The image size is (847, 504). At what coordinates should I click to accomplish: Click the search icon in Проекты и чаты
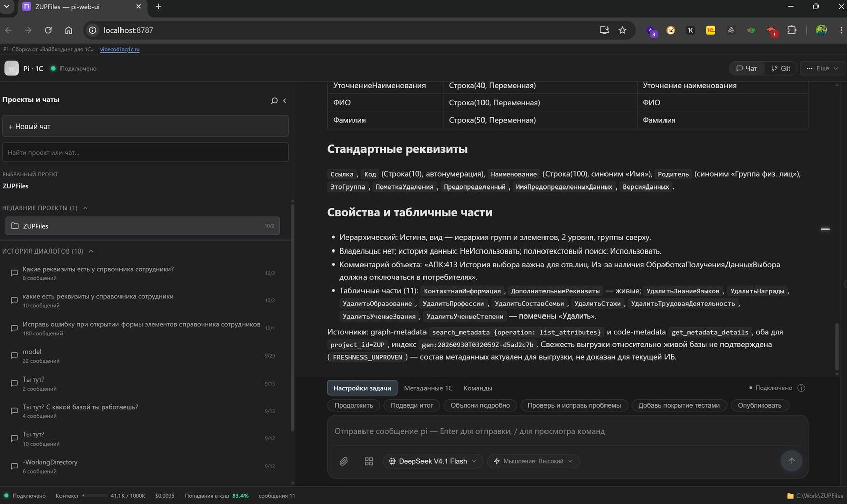click(x=274, y=101)
